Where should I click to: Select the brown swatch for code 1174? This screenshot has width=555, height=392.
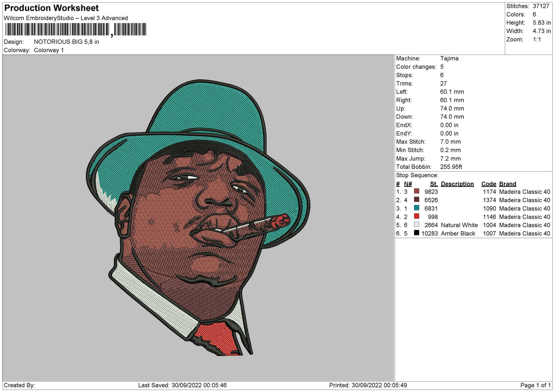click(416, 191)
